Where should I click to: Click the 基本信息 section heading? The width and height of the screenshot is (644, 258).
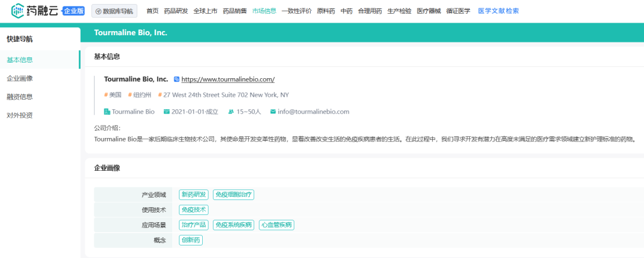point(107,57)
